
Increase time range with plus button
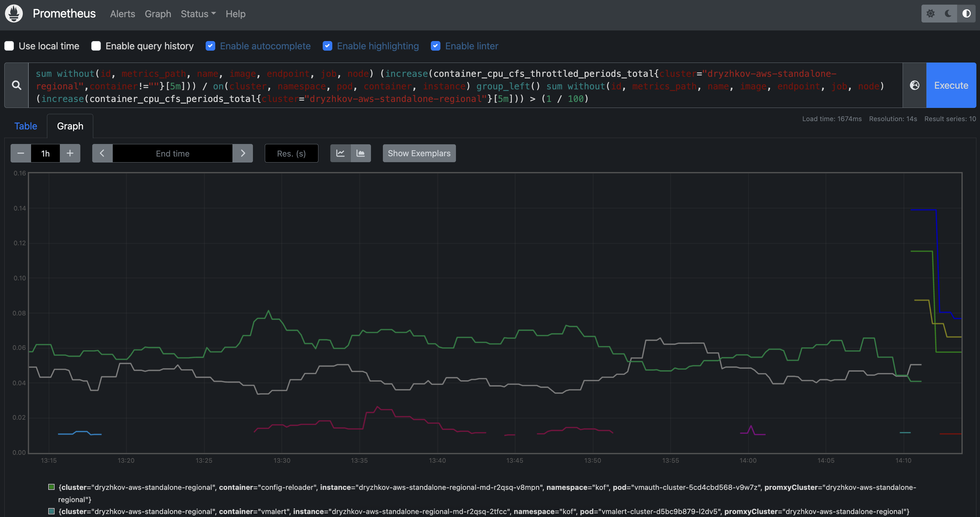70,154
